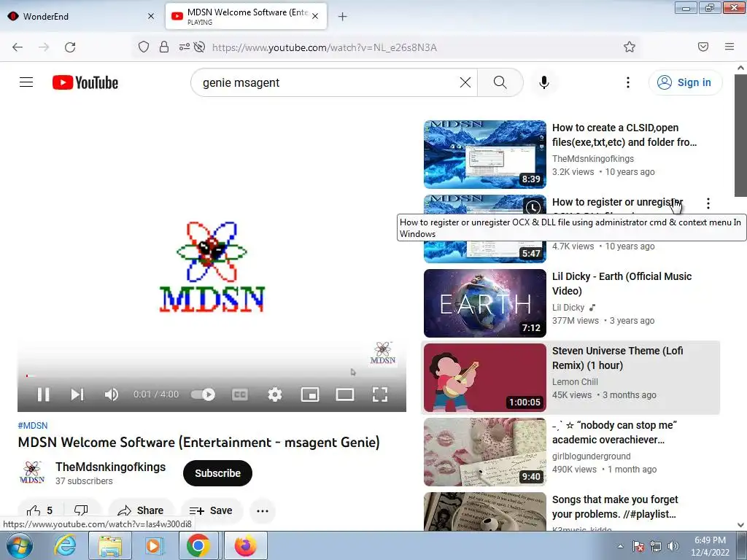Open the girlblogunderground channel name
This screenshot has height=560, width=747.
click(591, 456)
